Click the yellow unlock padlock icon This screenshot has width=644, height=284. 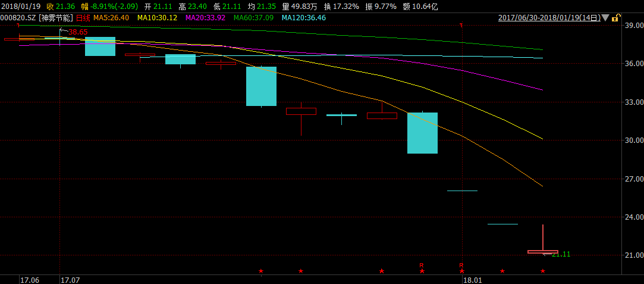tap(615, 18)
